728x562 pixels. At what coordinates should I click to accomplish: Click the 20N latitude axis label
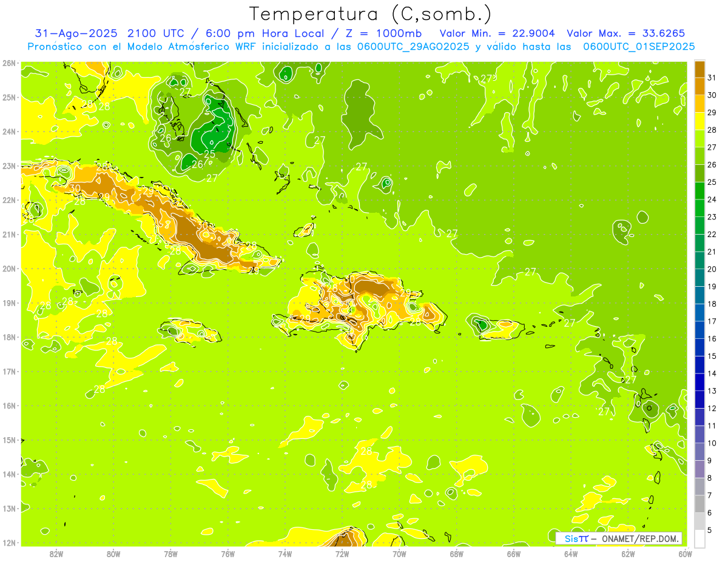pos(9,269)
